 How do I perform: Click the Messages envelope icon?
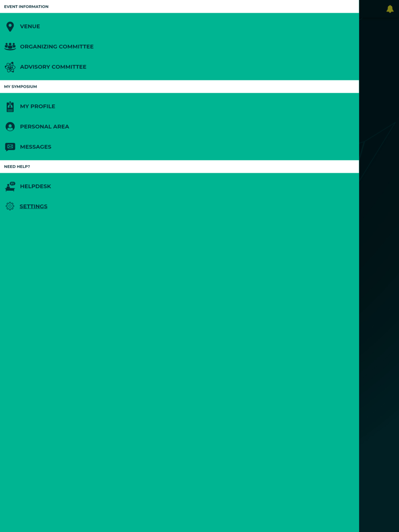point(10,147)
